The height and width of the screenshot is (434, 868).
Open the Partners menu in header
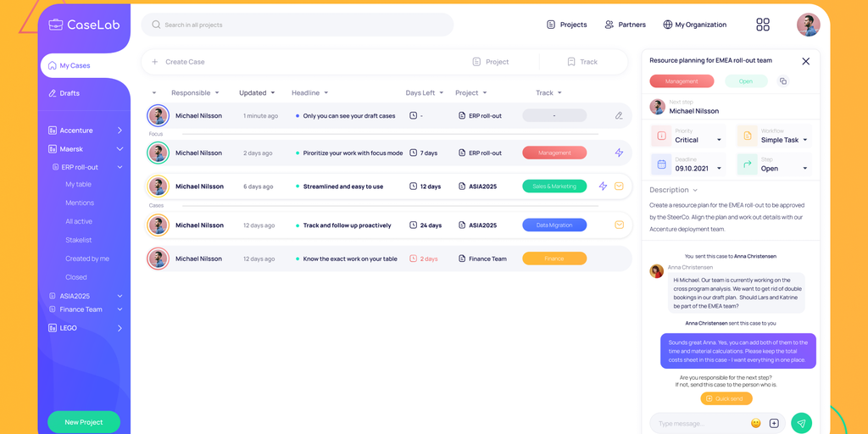coord(625,25)
